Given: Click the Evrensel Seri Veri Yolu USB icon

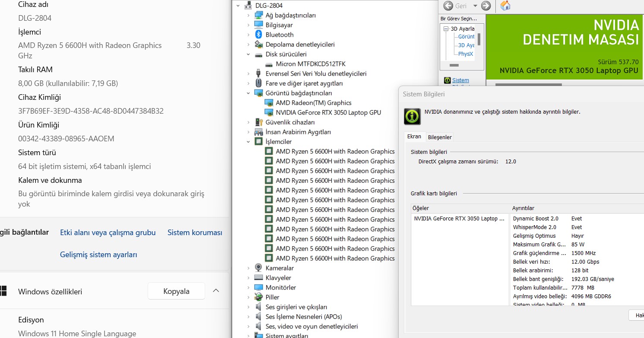Looking at the screenshot, I should (x=259, y=73).
